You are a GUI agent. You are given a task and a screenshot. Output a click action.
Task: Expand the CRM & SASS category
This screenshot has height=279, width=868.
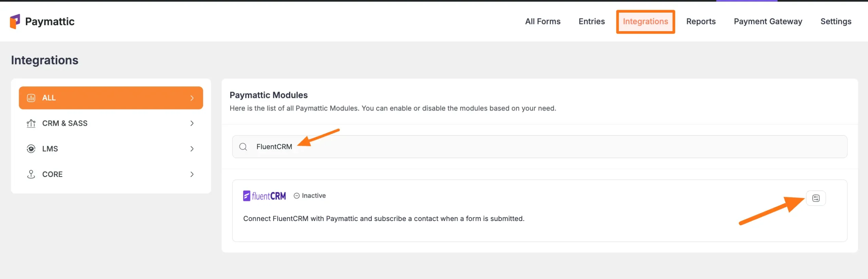pyautogui.click(x=192, y=123)
